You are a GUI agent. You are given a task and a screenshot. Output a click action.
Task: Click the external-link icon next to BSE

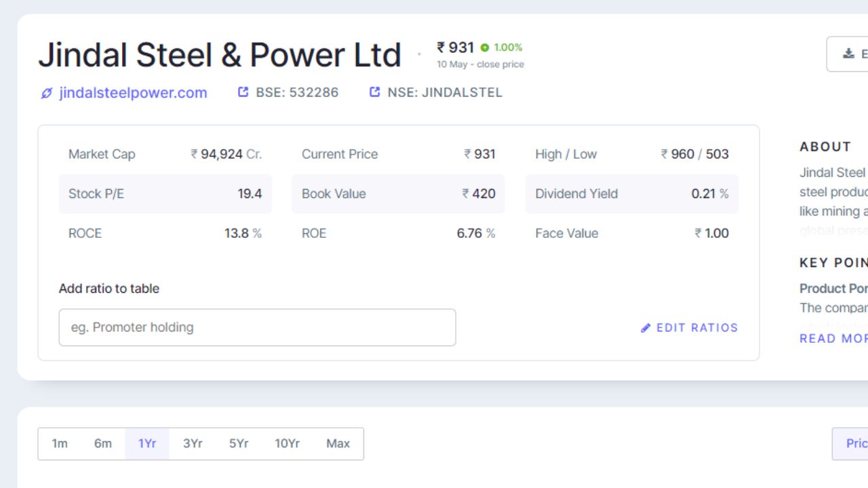tap(243, 91)
